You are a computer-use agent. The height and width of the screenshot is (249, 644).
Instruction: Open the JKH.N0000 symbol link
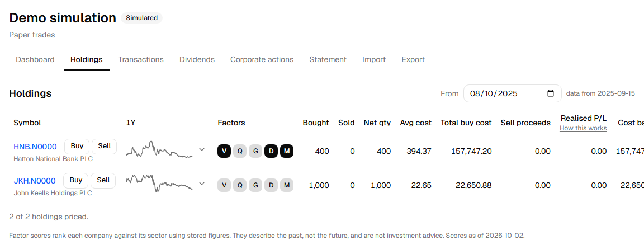pos(35,181)
